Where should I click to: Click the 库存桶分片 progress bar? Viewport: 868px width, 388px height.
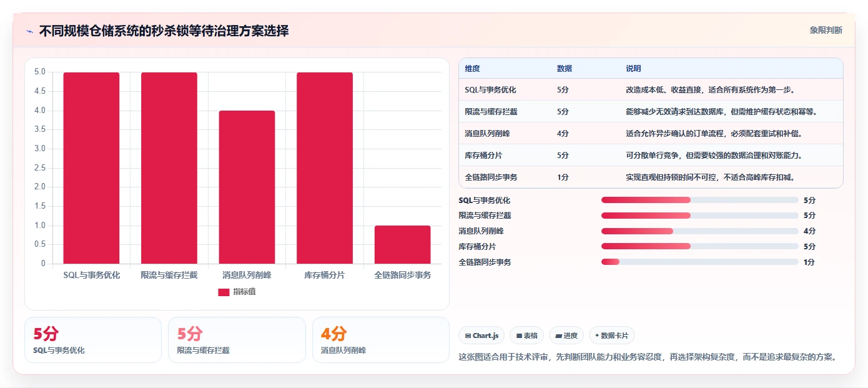coord(699,247)
